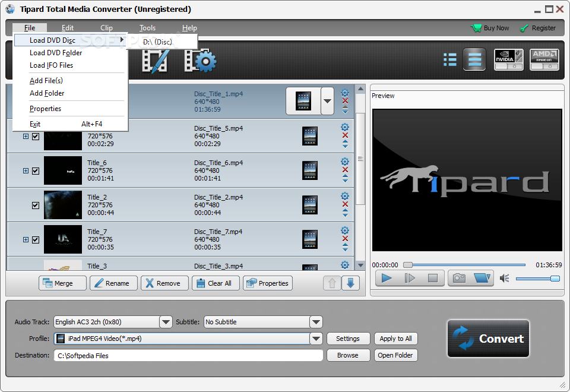Remove Disc_Title_7.mp4 with red X

pos(345,239)
